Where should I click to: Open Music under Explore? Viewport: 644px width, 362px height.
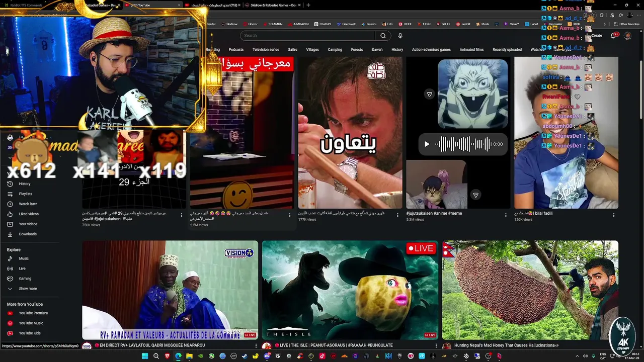[24, 258]
